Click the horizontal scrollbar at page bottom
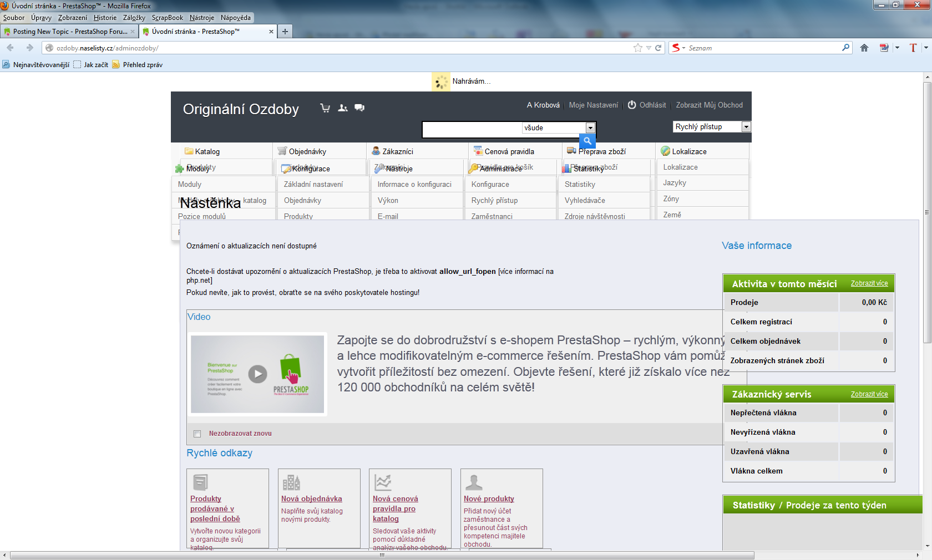The width and height of the screenshot is (932, 560). [x=382, y=555]
